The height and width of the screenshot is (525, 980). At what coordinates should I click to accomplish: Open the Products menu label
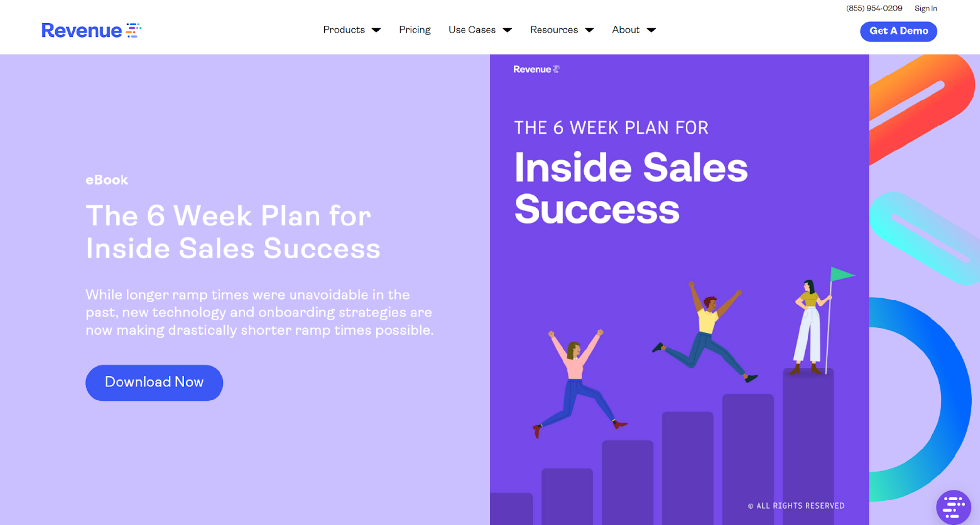click(344, 30)
